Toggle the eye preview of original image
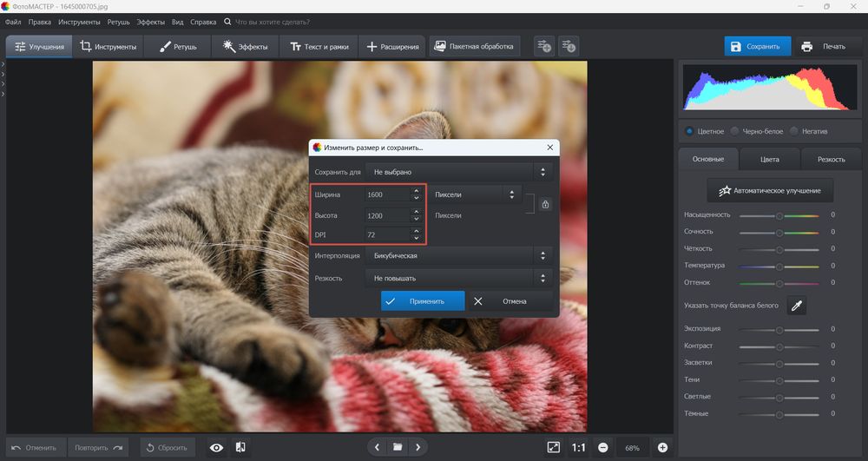The image size is (868, 461). [x=216, y=447]
